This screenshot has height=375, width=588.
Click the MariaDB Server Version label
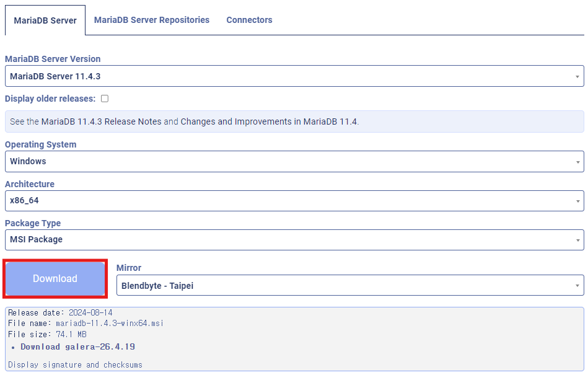53,59
